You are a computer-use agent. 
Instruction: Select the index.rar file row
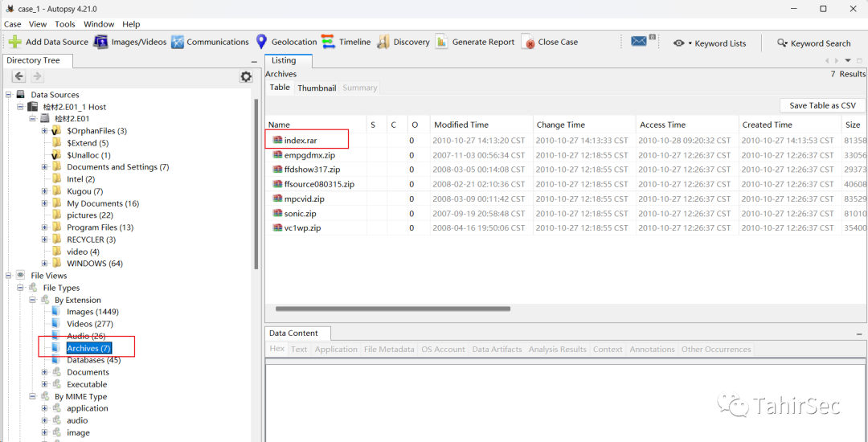[567, 141]
